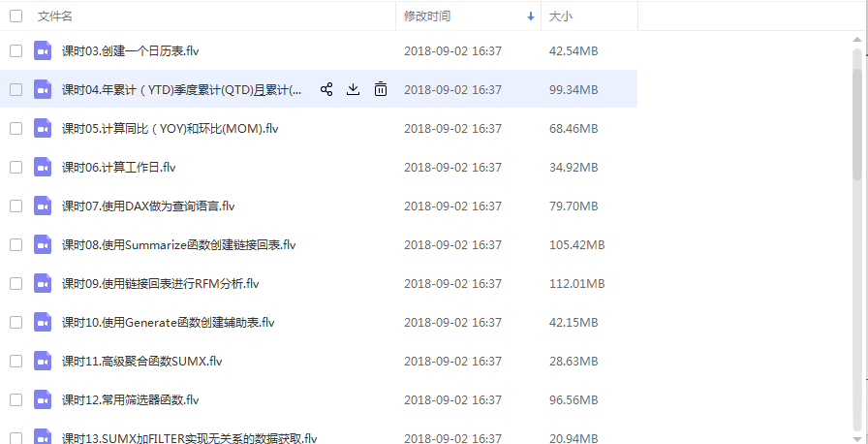Open file 课时10.使用Generate函数创建辅助表.flv

coord(169,322)
